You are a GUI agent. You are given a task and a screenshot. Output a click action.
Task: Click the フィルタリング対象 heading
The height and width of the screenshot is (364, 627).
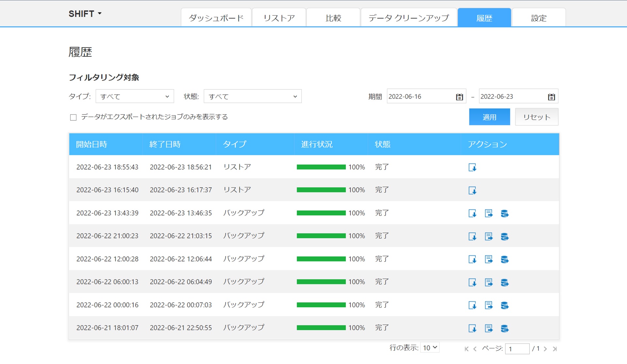(104, 77)
